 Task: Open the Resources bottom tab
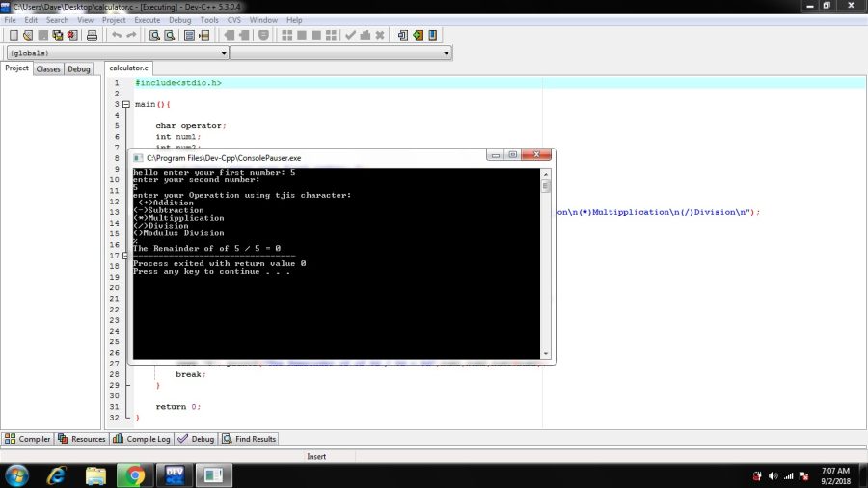click(x=81, y=439)
